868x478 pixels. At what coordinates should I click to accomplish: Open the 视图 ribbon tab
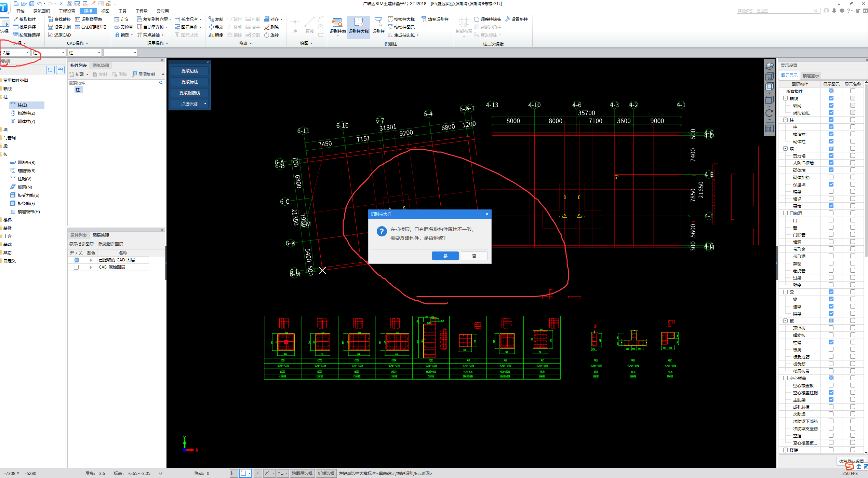pyautogui.click(x=105, y=11)
